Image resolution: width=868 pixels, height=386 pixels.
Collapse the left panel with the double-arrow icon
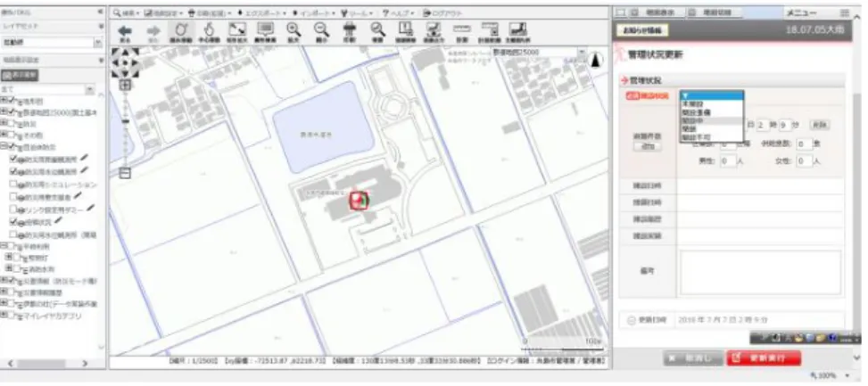pos(100,12)
